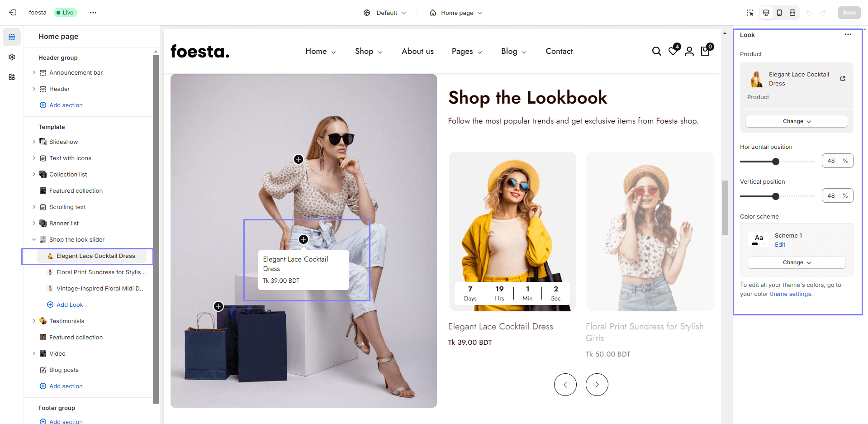This screenshot has width=868, height=424.
Task: Open the shopping bag cart icon
Action: 706,50
